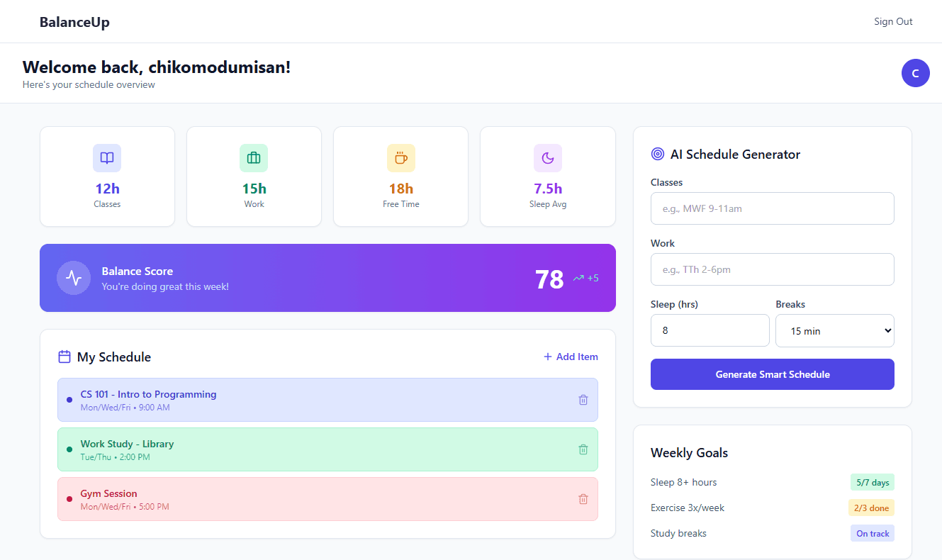Viewport: 942px width, 560px height.
Task: Click the Classes book icon
Action: pyautogui.click(x=107, y=158)
